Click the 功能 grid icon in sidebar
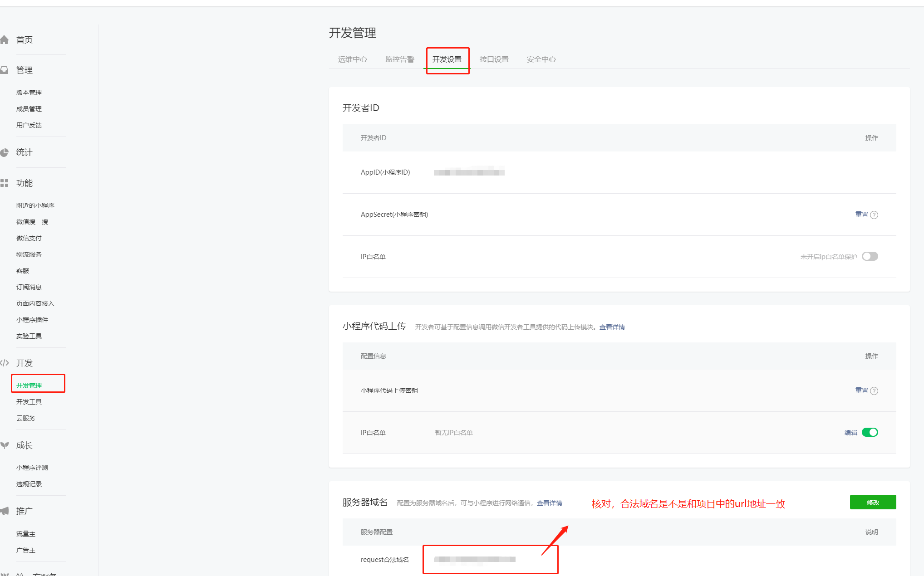Screen dimensions: 924x576 (5, 183)
